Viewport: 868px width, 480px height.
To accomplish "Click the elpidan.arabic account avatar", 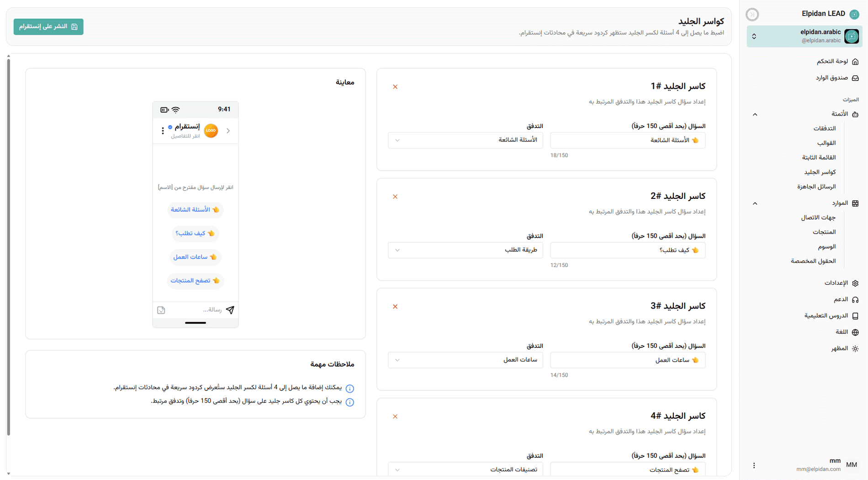I will [x=852, y=36].
